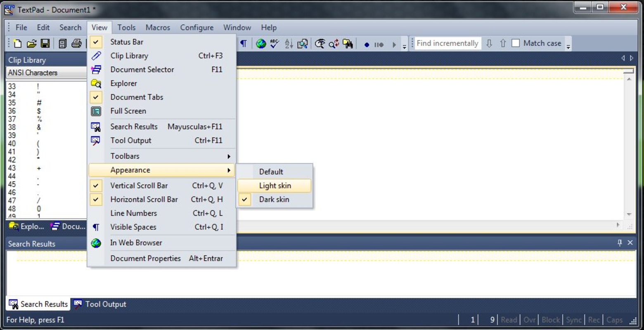Click the stop macro recording icon
Image resolution: width=644 pixels, height=330 pixels.
click(379, 45)
